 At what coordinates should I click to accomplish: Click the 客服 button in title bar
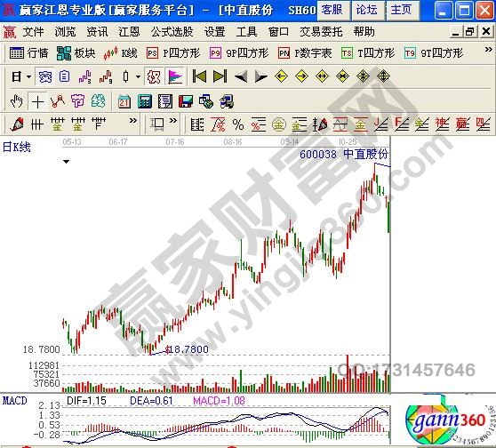pos(332,10)
